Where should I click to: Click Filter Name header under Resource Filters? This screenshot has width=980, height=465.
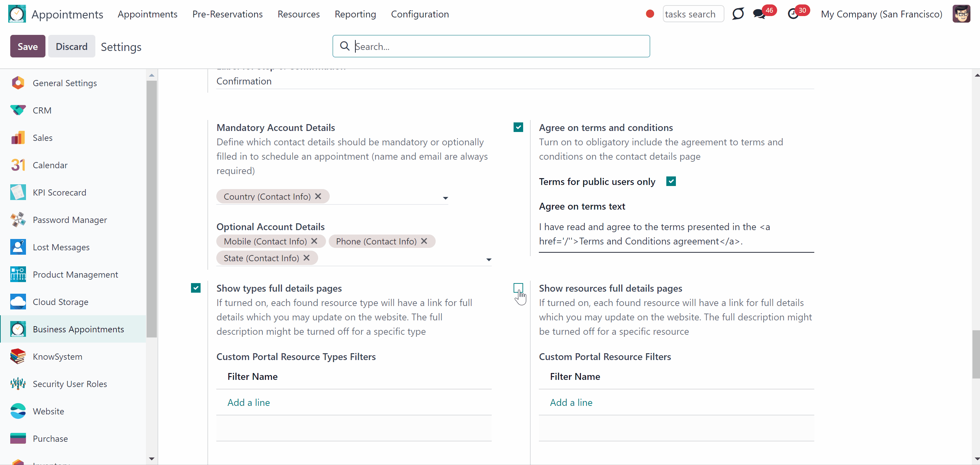pyautogui.click(x=575, y=376)
